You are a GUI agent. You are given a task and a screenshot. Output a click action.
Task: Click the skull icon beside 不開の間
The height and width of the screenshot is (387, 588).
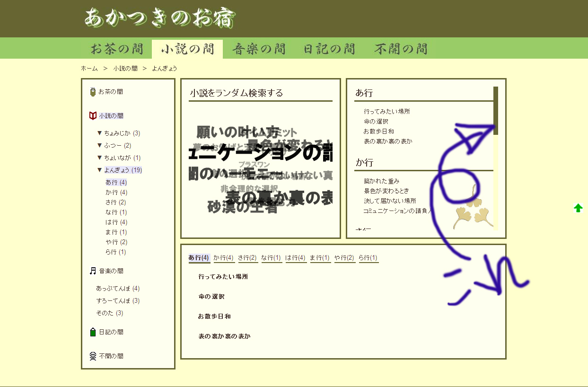tap(93, 356)
